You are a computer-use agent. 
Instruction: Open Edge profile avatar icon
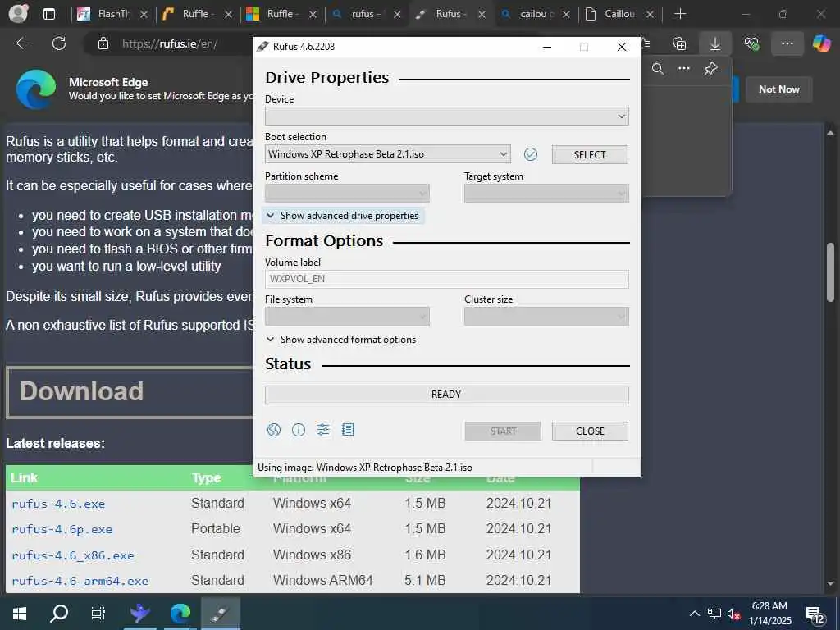[19, 13]
